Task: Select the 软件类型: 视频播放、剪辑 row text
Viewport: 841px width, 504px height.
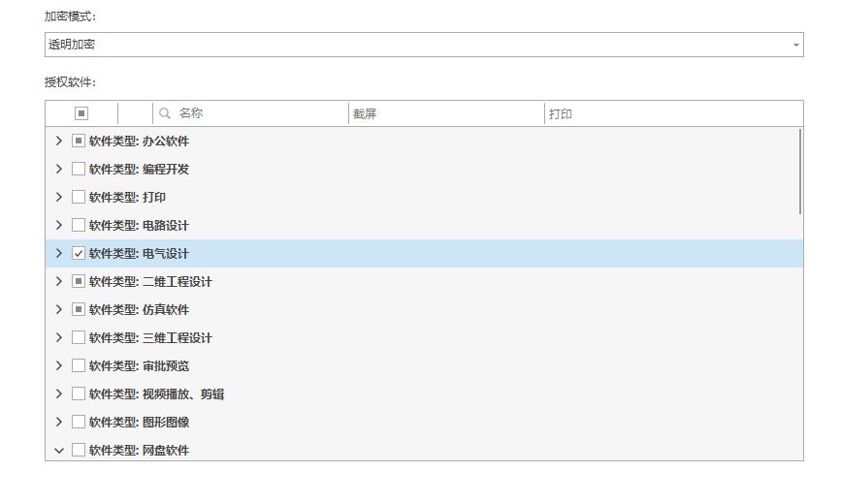Action: [156, 394]
